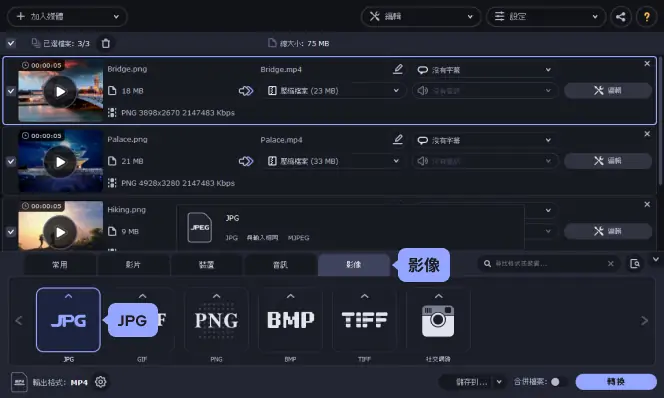This screenshot has height=398, width=664.
Task: Open Palace subtitle dropdown
Action: click(x=485, y=140)
